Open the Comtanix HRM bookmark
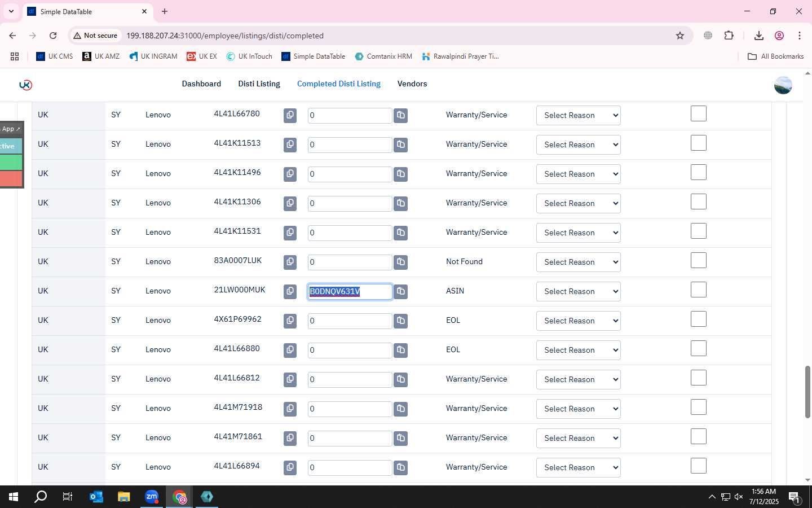The image size is (812, 508). (383, 56)
